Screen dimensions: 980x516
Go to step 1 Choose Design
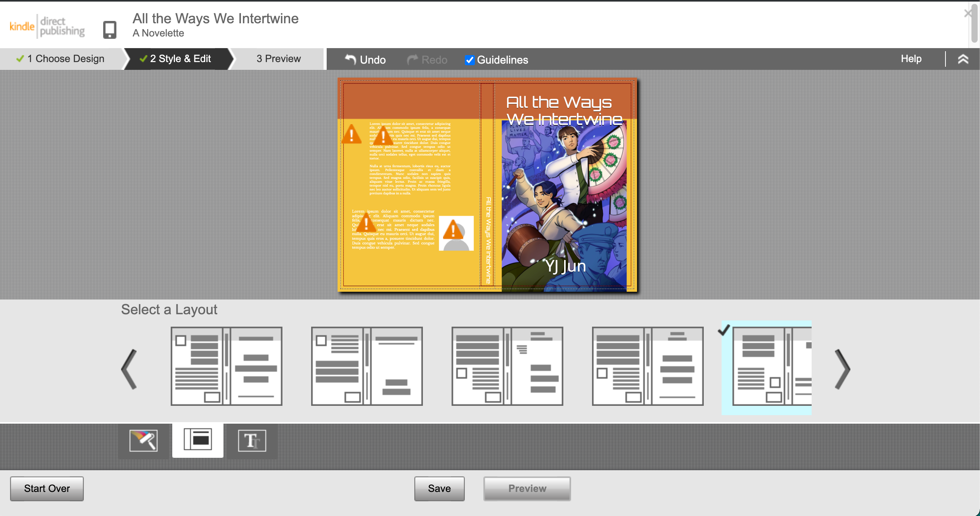coord(62,59)
